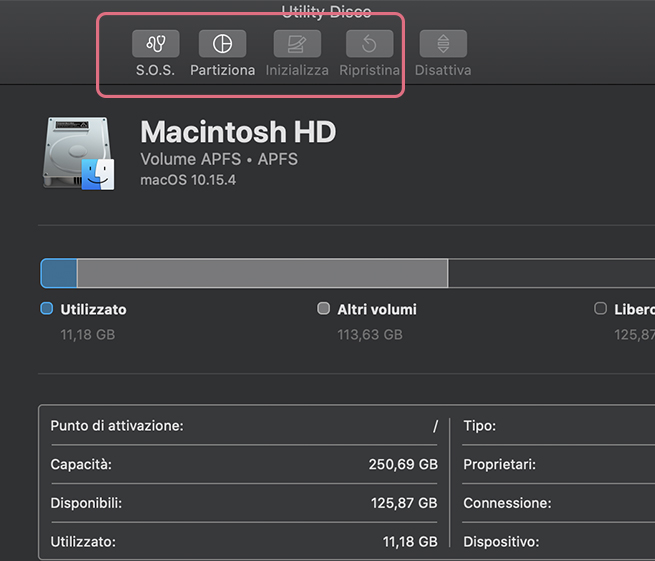The width and height of the screenshot is (655, 561).
Task: Click the Proprietari field label
Action: click(x=500, y=465)
